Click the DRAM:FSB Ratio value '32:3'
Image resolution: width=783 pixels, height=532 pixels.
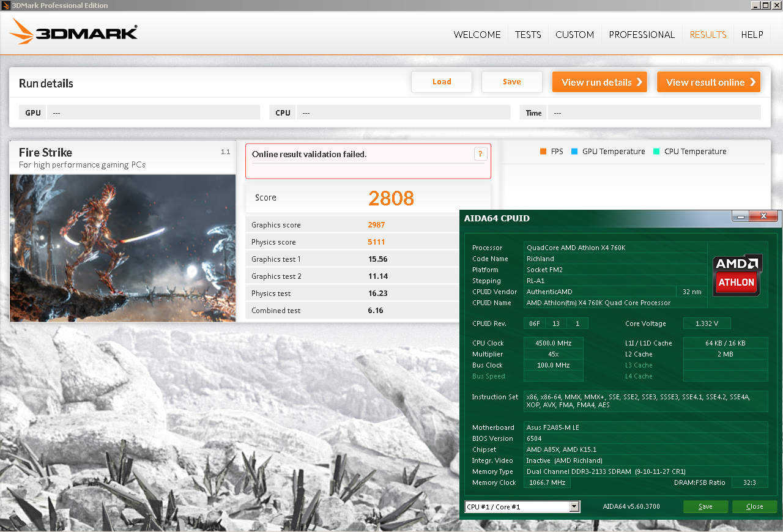(x=749, y=482)
